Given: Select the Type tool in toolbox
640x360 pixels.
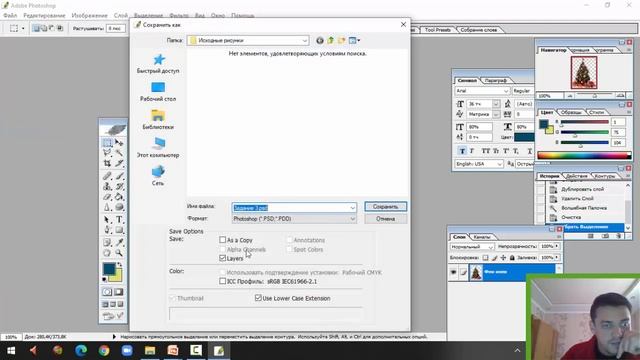Looking at the screenshot, I should 119,220.
